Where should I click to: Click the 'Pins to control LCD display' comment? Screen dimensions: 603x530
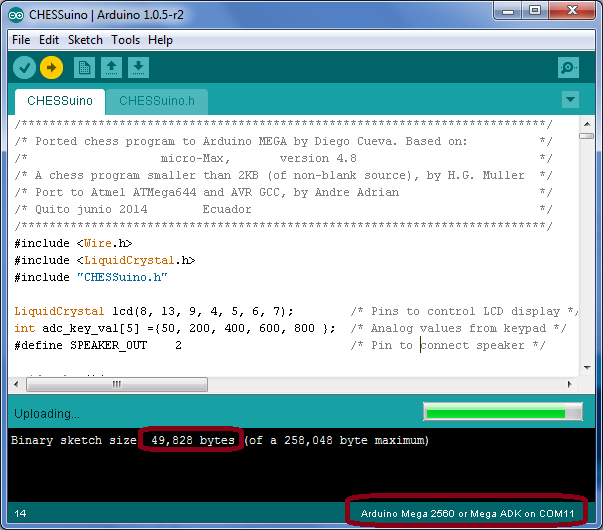coord(465,311)
